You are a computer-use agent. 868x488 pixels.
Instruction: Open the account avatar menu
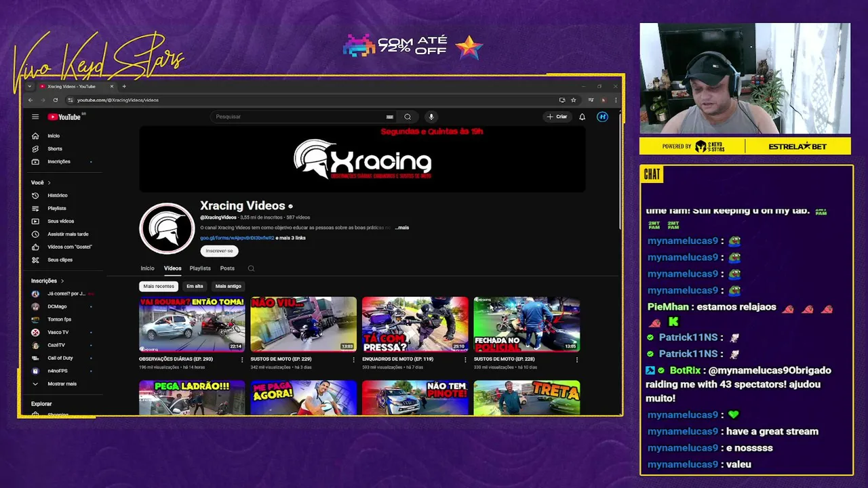[x=602, y=117]
